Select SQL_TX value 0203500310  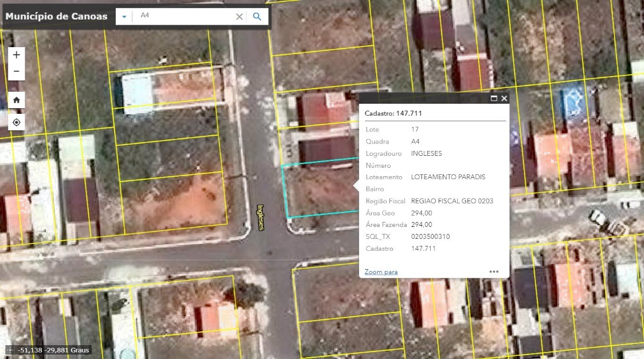430,236
